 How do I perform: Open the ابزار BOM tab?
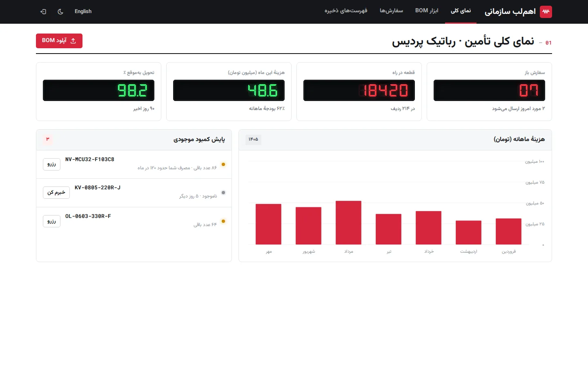pyautogui.click(x=427, y=11)
